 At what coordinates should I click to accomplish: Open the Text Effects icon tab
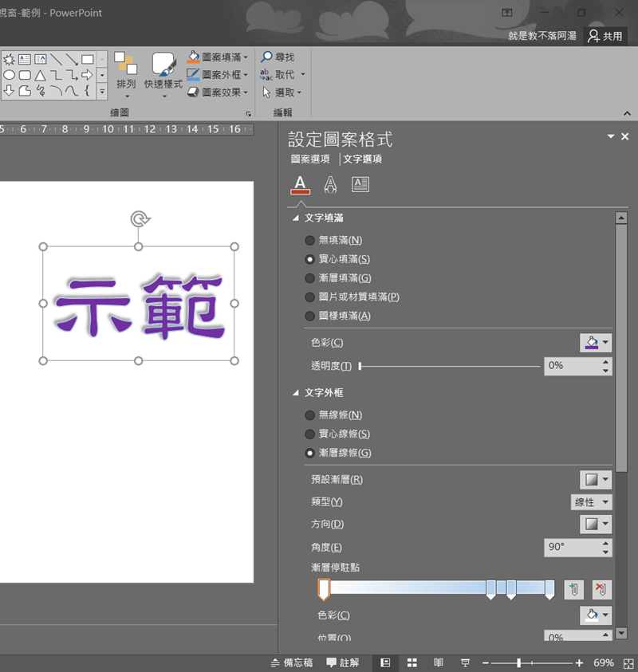click(330, 185)
